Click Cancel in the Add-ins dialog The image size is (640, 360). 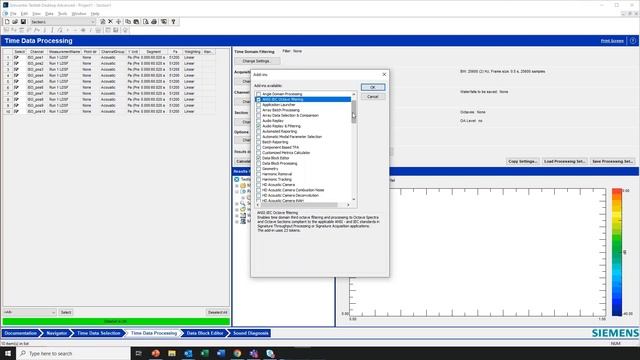[x=373, y=97]
